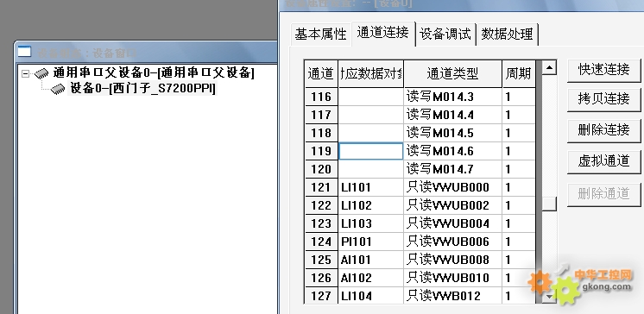
Task: Click the 通道类型 column header
Action: [x=452, y=74]
